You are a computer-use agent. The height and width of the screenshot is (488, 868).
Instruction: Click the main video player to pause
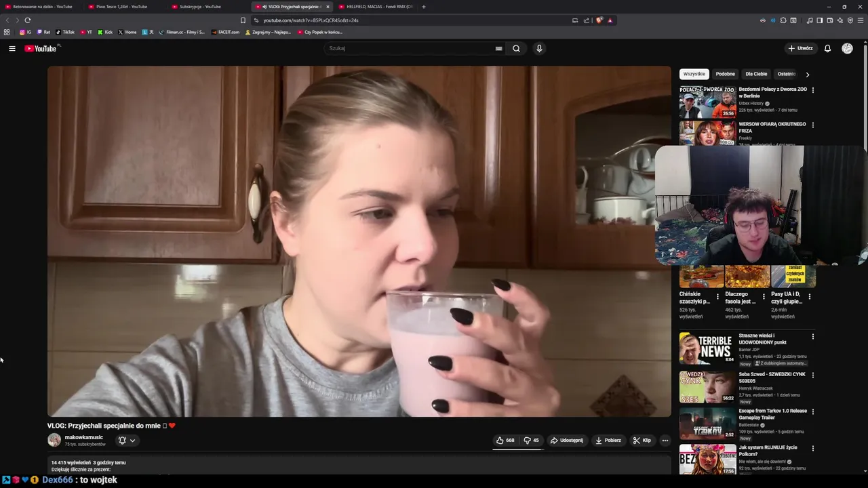359,241
